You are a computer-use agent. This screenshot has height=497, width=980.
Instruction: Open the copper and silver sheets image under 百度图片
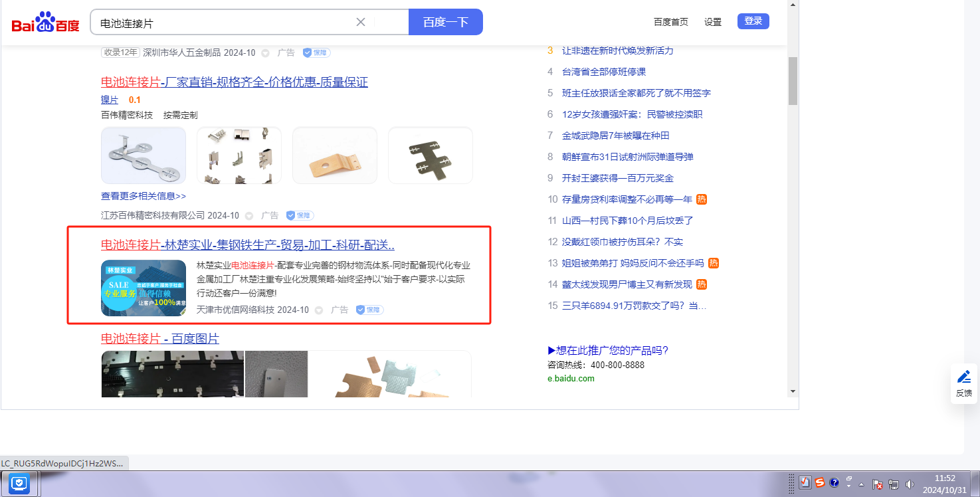pyautogui.click(x=390, y=374)
